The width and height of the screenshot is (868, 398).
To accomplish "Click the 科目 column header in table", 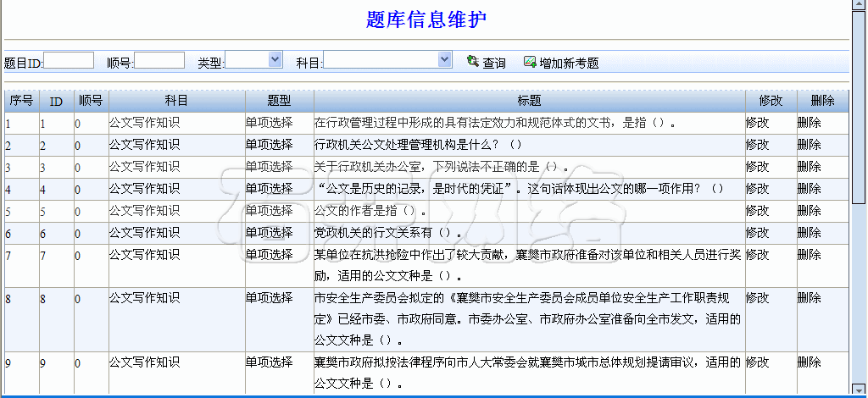I will tap(176, 101).
